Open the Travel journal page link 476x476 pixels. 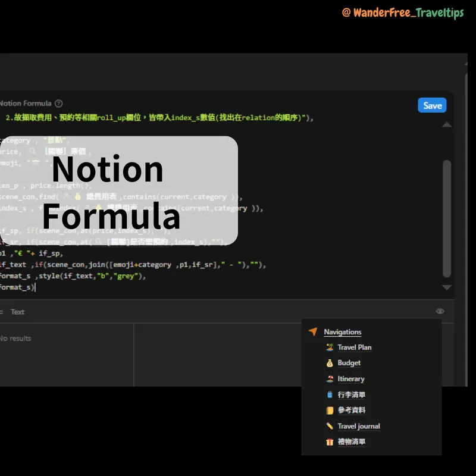[359, 426]
